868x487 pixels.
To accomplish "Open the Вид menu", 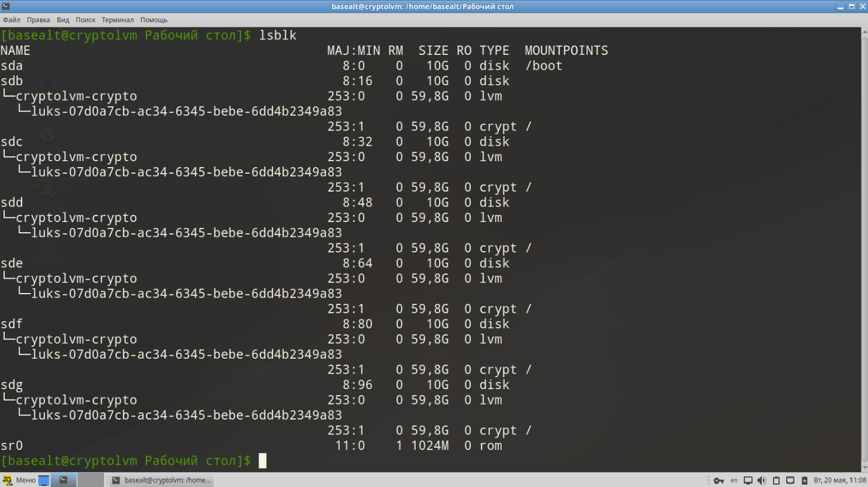I will (63, 20).
